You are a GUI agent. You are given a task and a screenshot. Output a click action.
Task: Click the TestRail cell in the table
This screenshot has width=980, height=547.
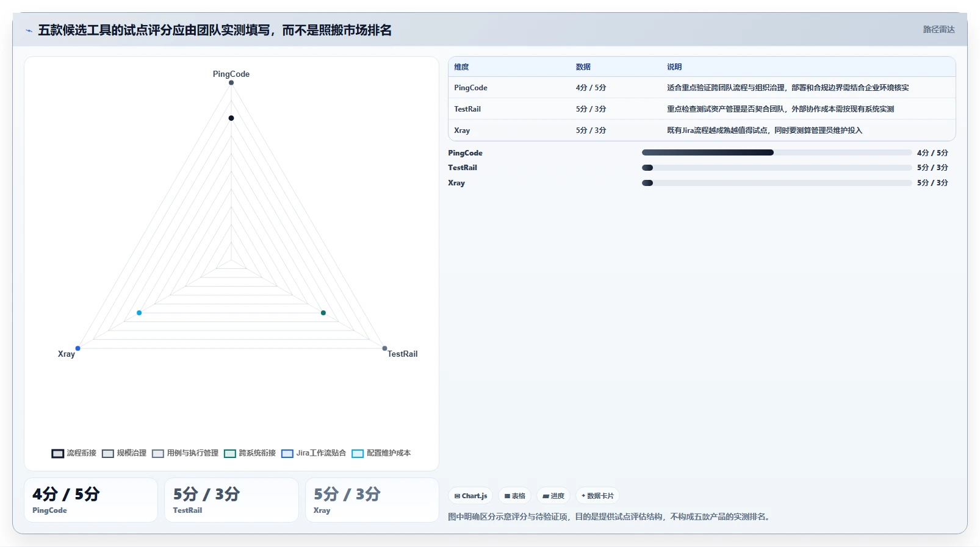(467, 109)
